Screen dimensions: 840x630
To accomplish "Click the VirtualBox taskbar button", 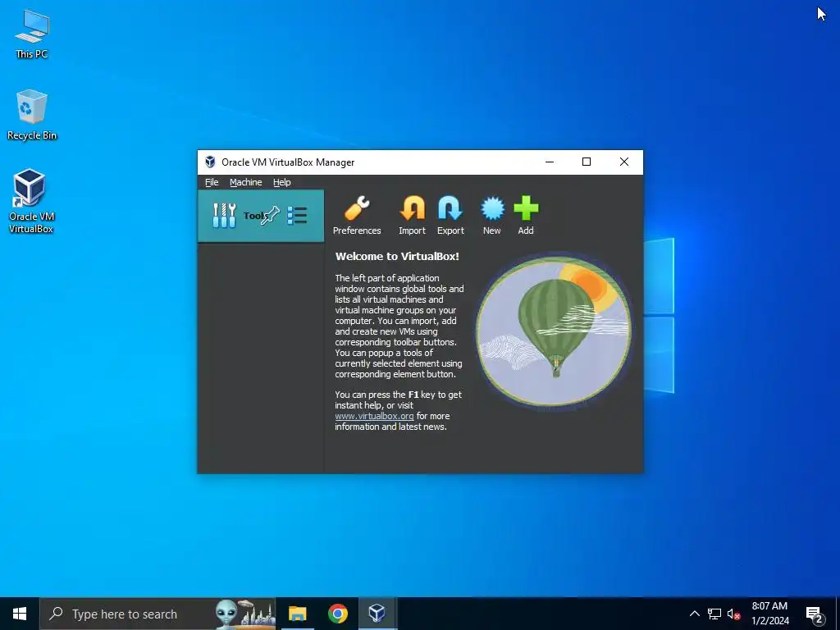I will coord(377,614).
